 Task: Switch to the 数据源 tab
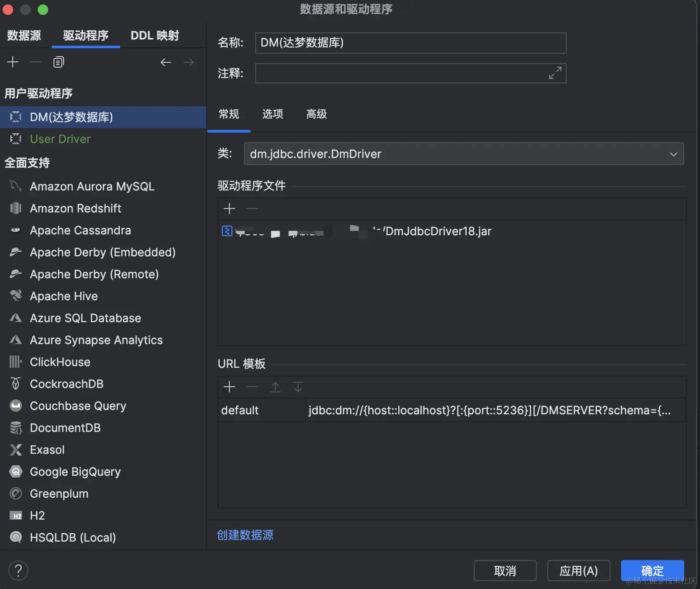[24, 36]
